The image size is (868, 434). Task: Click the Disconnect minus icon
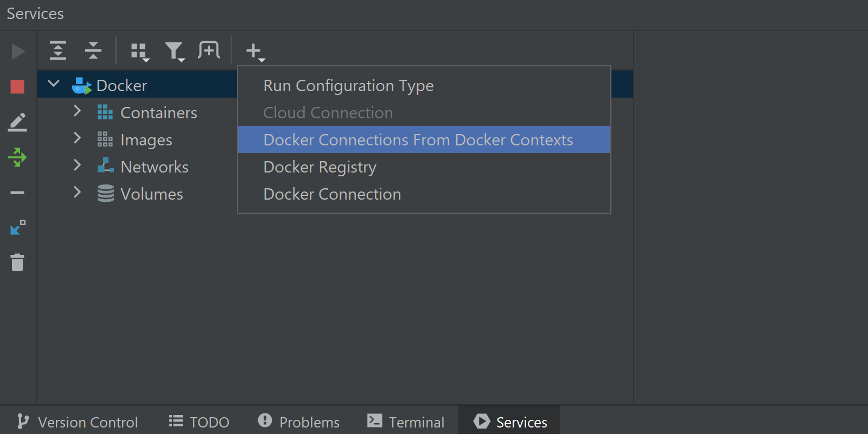17,193
